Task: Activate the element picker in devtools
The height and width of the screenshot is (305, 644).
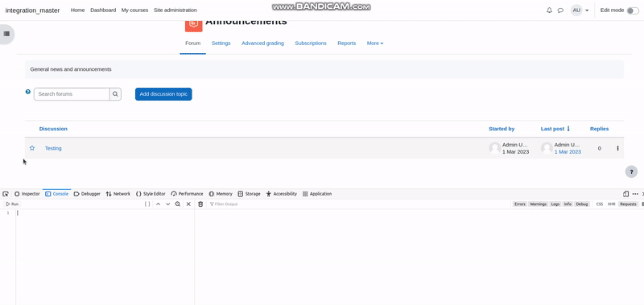Action: coord(6,194)
